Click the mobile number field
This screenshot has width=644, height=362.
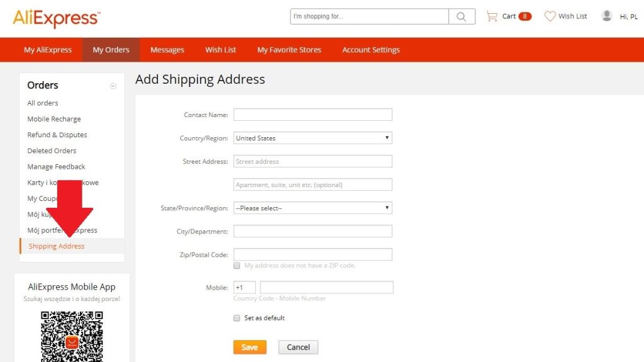326,288
